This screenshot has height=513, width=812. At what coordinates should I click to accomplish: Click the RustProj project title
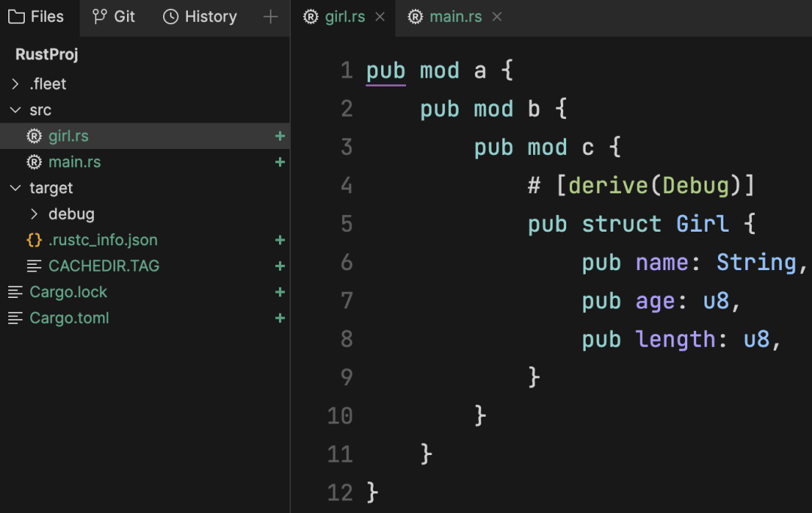coord(47,54)
